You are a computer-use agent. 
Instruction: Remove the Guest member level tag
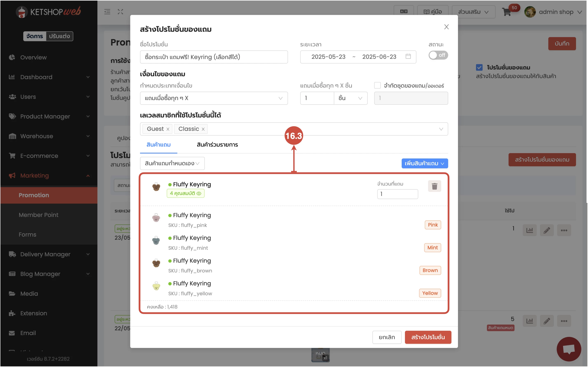(168, 129)
